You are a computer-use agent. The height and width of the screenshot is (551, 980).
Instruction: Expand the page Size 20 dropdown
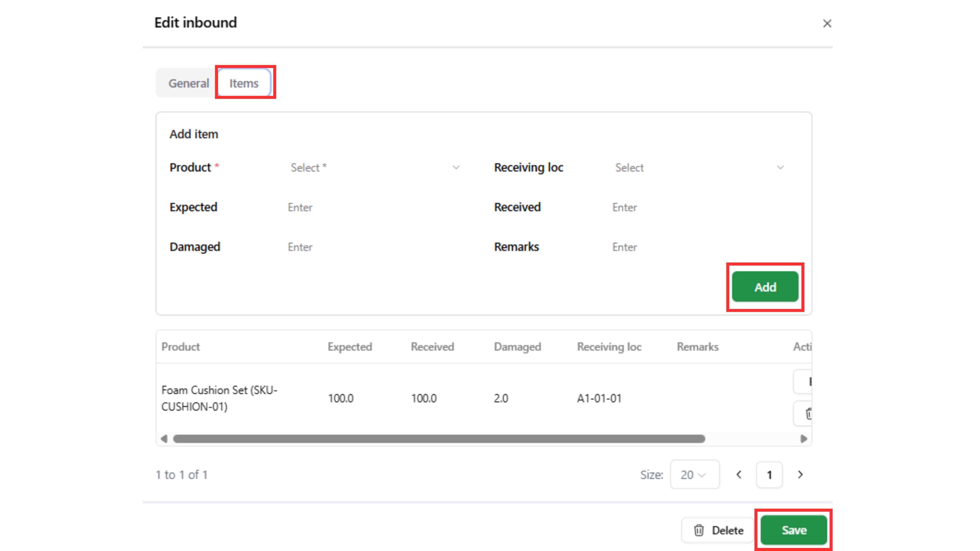(694, 475)
